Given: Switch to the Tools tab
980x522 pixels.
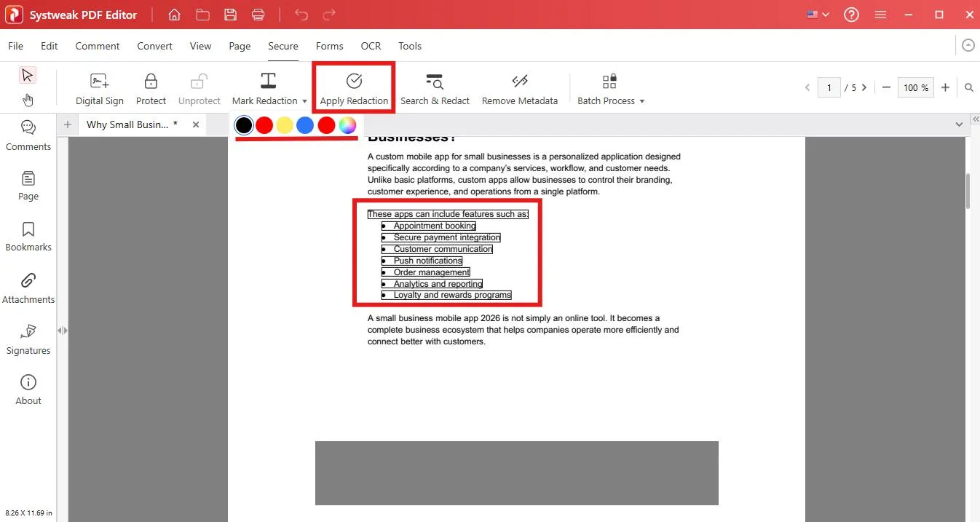Looking at the screenshot, I should click(410, 46).
